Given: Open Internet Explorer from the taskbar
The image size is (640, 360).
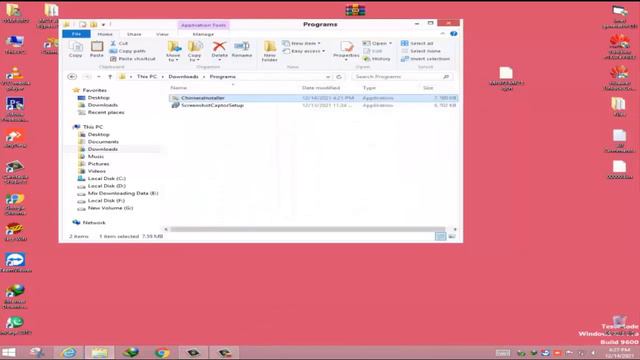Looking at the screenshot, I should coord(69,352).
